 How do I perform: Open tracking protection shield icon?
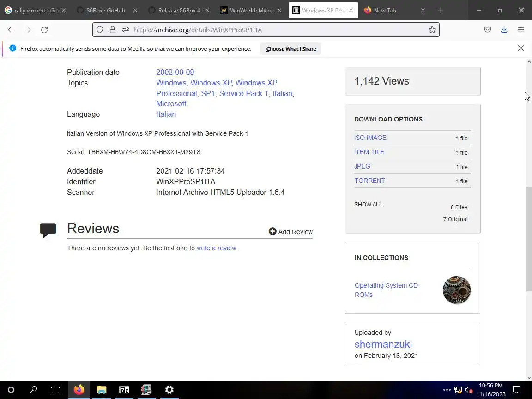tap(100, 30)
